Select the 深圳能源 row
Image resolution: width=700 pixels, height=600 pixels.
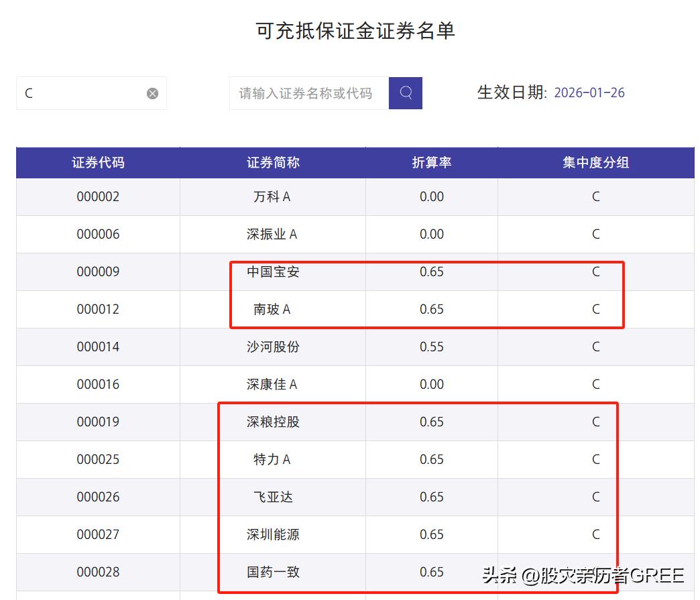point(271,534)
